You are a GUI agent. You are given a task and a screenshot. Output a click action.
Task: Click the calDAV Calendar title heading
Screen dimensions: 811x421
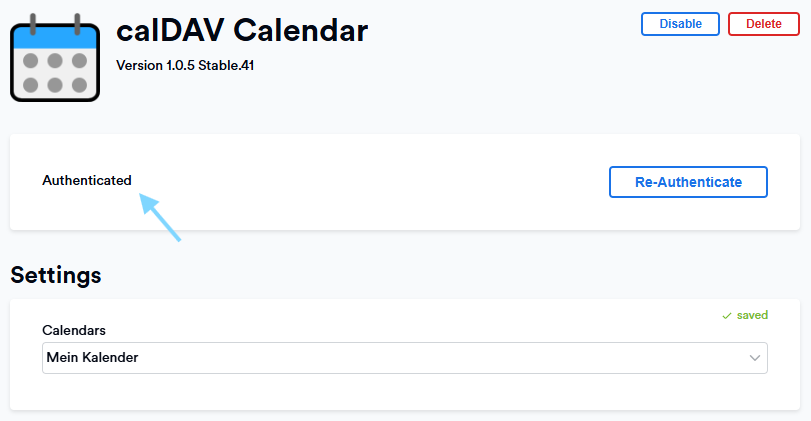click(x=242, y=31)
